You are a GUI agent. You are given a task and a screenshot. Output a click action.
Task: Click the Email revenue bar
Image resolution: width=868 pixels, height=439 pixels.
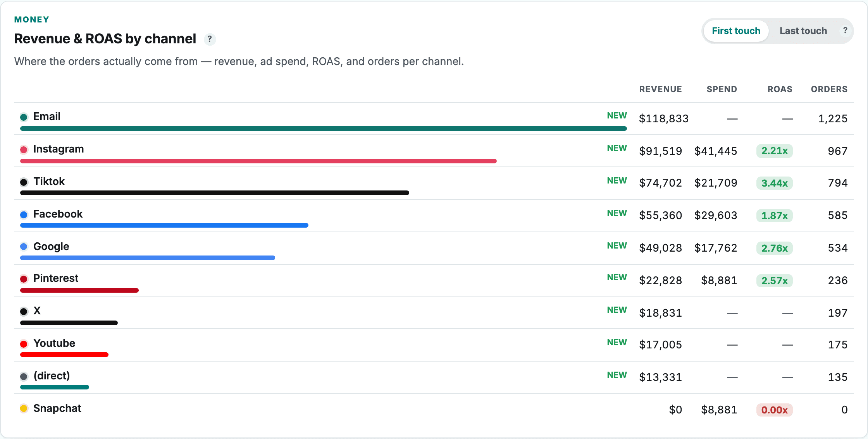coord(324,129)
